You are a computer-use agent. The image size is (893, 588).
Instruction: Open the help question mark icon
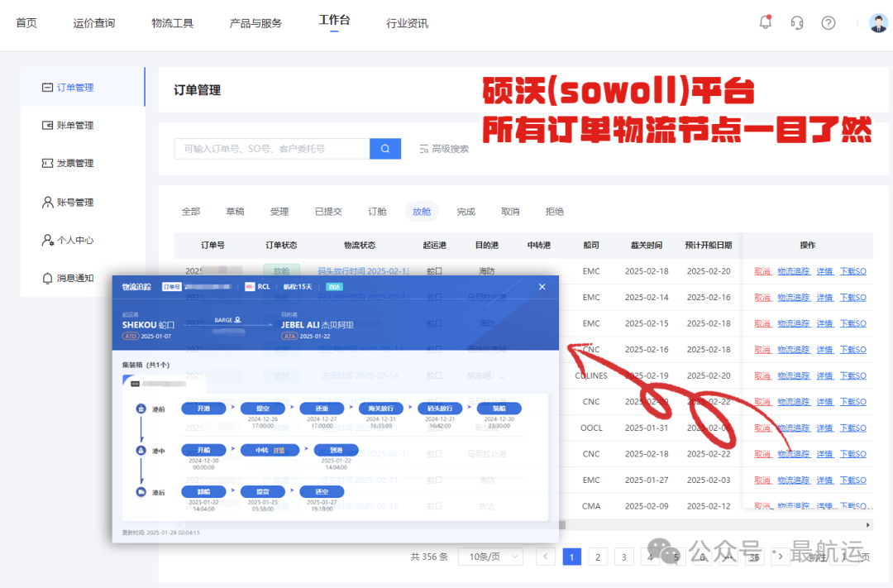click(x=828, y=23)
